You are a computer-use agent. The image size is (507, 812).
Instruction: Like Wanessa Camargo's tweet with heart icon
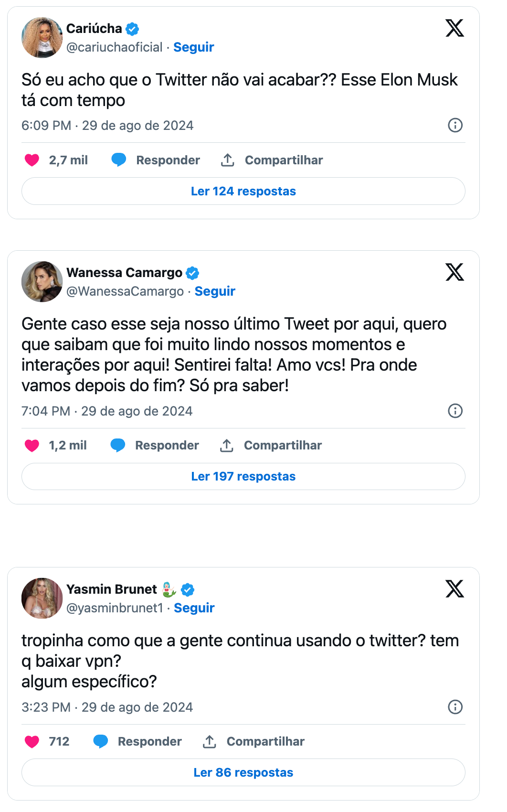coord(32,445)
